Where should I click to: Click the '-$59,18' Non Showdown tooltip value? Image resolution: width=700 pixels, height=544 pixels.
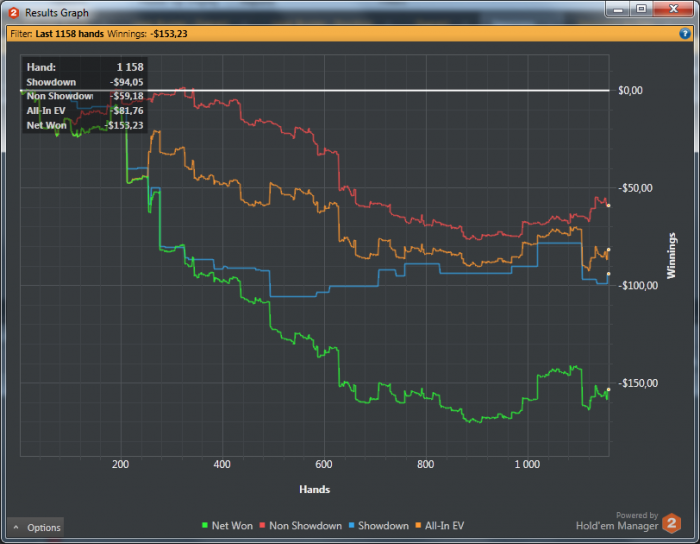(127, 96)
